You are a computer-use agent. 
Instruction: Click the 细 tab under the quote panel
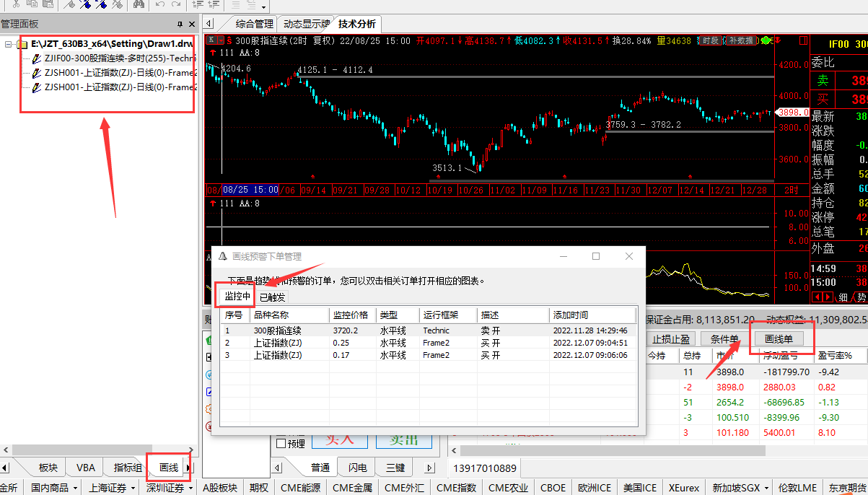click(x=843, y=297)
